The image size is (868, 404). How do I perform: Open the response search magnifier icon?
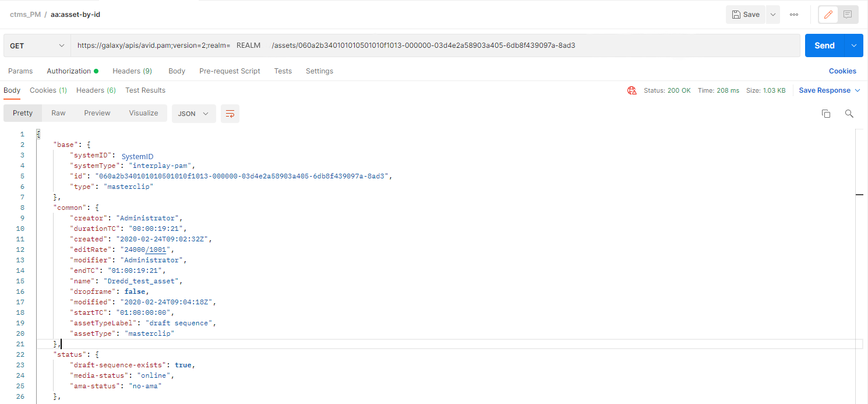click(x=849, y=114)
